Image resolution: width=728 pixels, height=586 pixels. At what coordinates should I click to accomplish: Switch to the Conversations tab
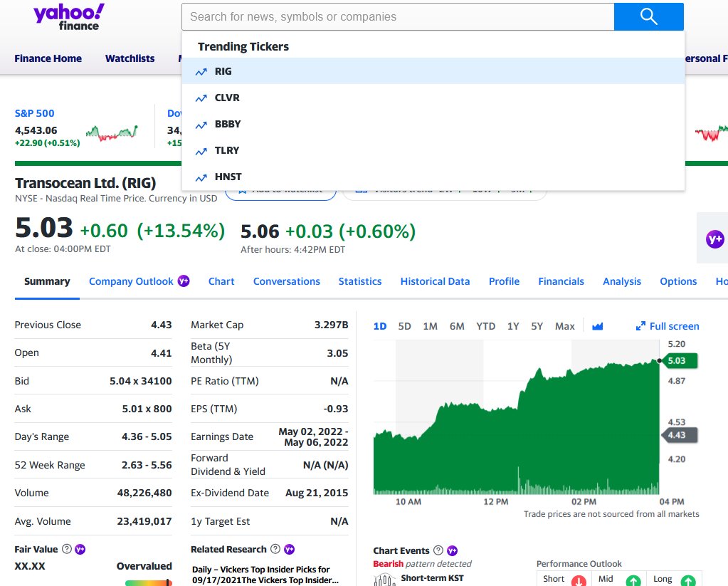point(287,281)
